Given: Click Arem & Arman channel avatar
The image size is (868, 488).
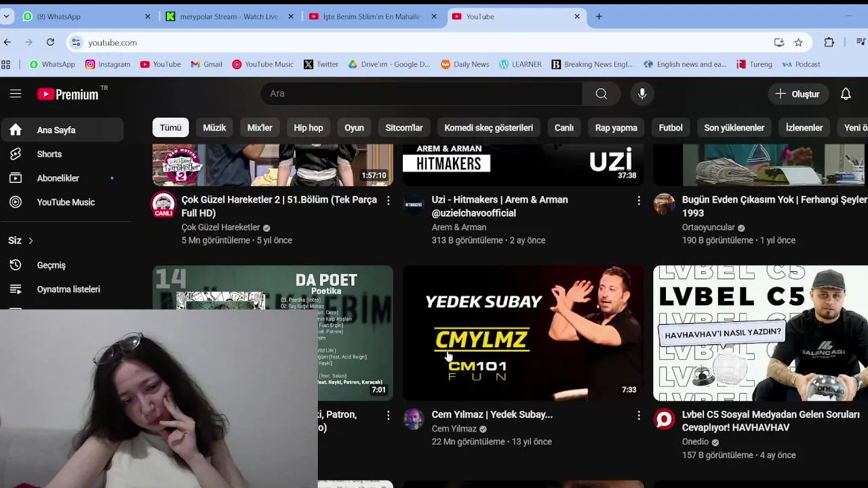Looking at the screenshot, I should coord(414,205).
